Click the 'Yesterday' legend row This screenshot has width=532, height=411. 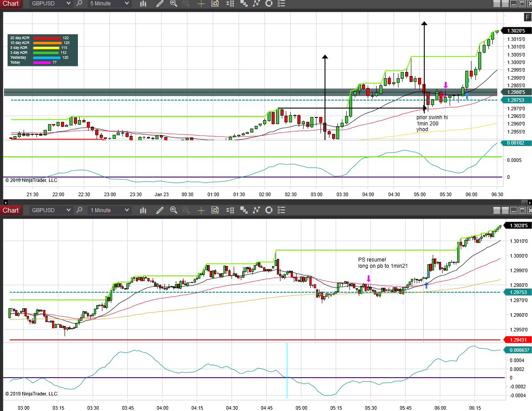pyautogui.click(x=40, y=58)
